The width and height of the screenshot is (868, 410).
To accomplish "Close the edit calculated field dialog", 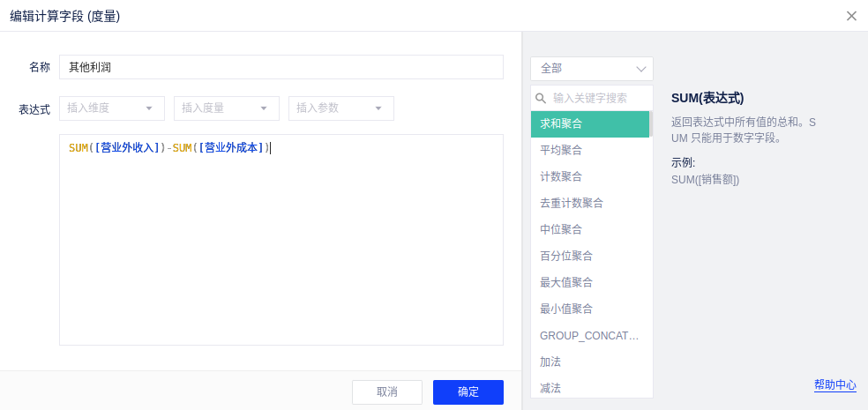I will pyautogui.click(x=851, y=16).
